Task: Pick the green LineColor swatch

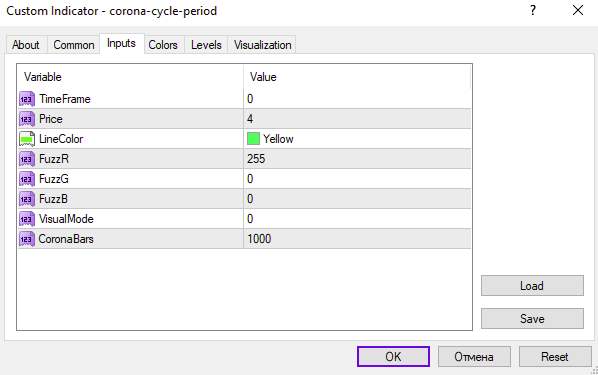Action: (x=253, y=138)
